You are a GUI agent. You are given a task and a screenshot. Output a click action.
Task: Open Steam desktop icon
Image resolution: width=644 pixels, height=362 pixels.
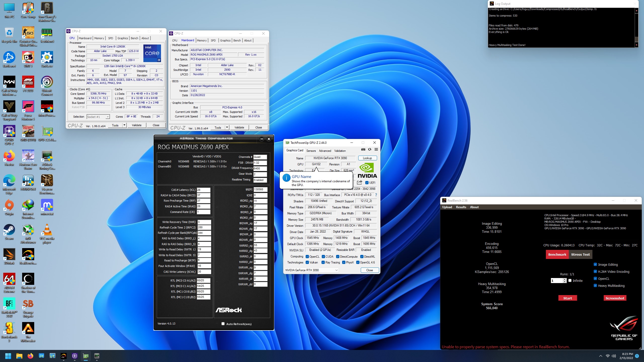tap(9, 232)
